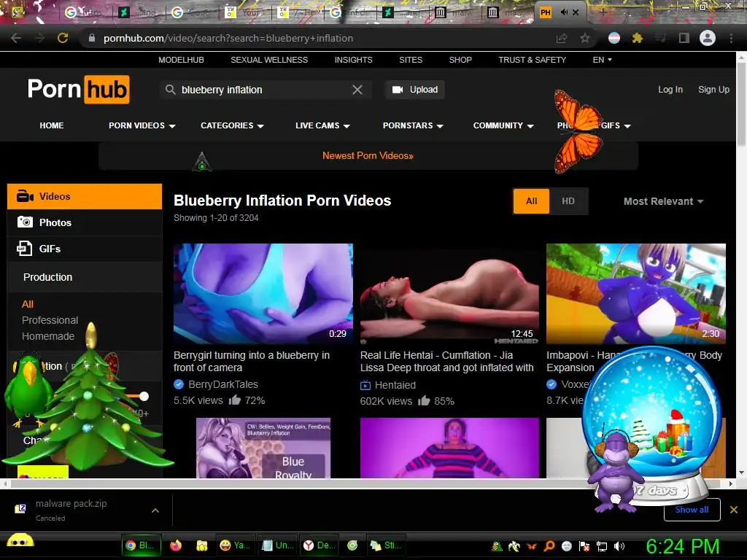The width and height of the screenshot is (747, 560).
Task: Switch to the HD filter toggle
Action: point(568,201)
